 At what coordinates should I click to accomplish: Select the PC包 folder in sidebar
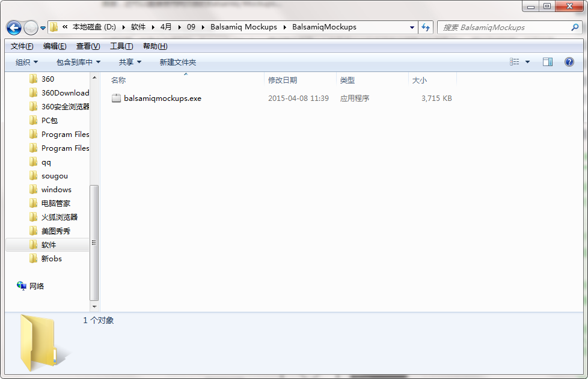click(49, 121)
